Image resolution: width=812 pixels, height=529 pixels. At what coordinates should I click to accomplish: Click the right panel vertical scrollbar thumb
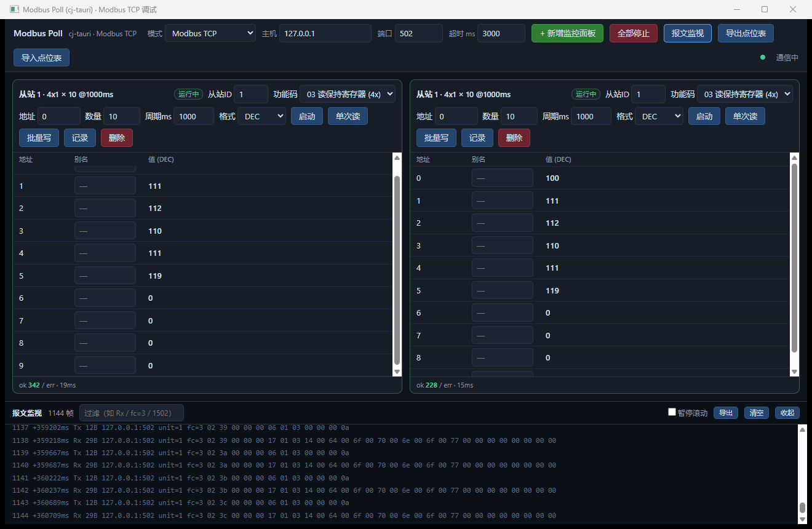794,258
